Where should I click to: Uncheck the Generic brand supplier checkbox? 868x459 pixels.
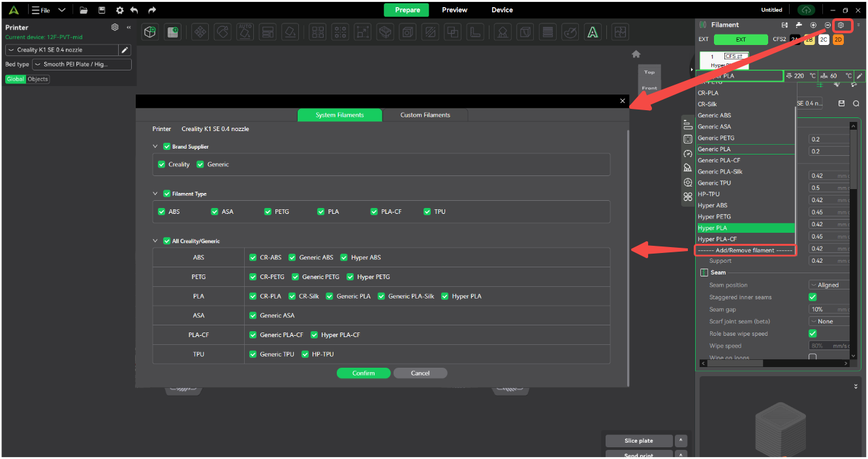(200, 164)
